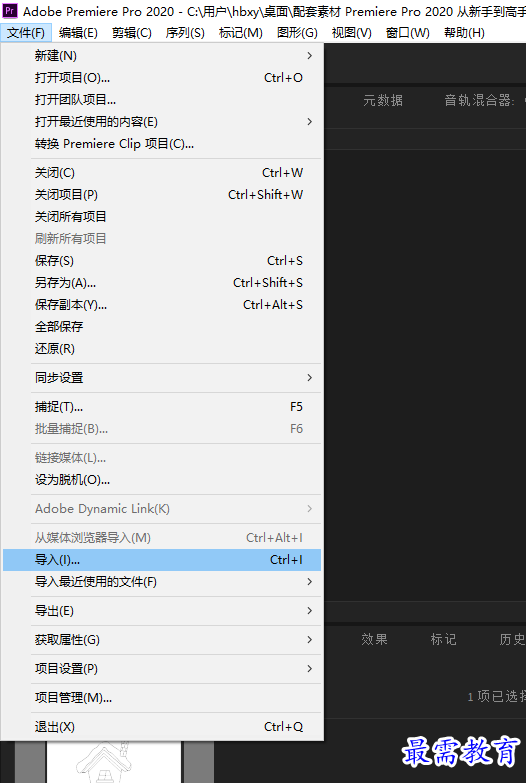Open the 窗口(W) menu

(408, 33)
